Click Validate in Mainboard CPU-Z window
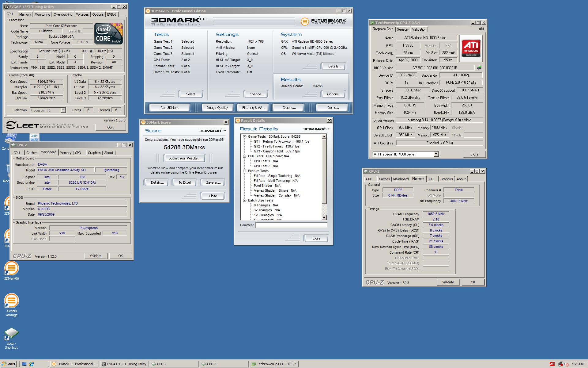588x368 pixels. [96, 256]
